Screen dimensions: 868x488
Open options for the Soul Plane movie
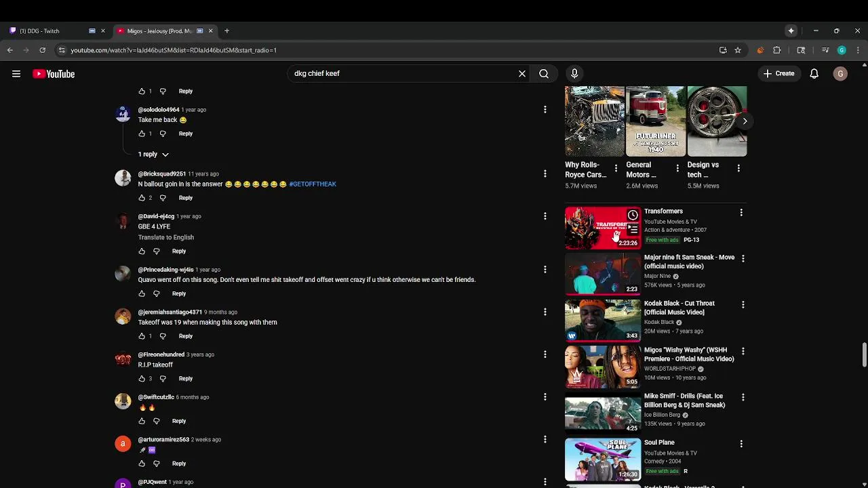click(741, 444)
